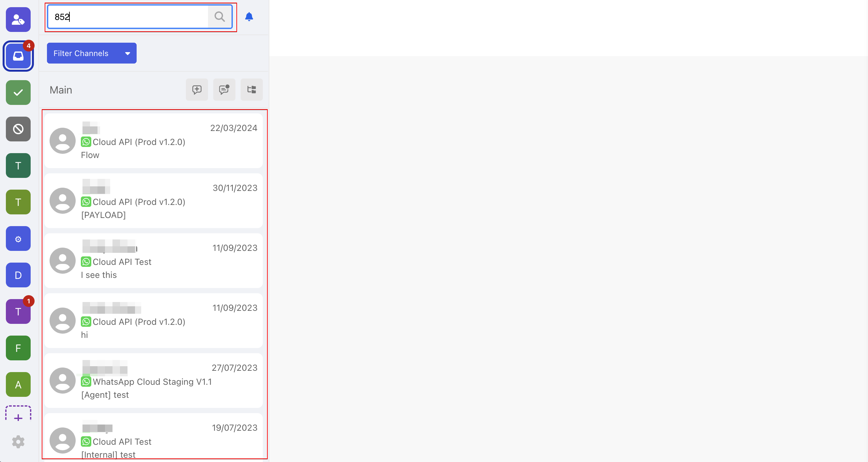
Task: Open the green checkmark section
Action: 18,92
